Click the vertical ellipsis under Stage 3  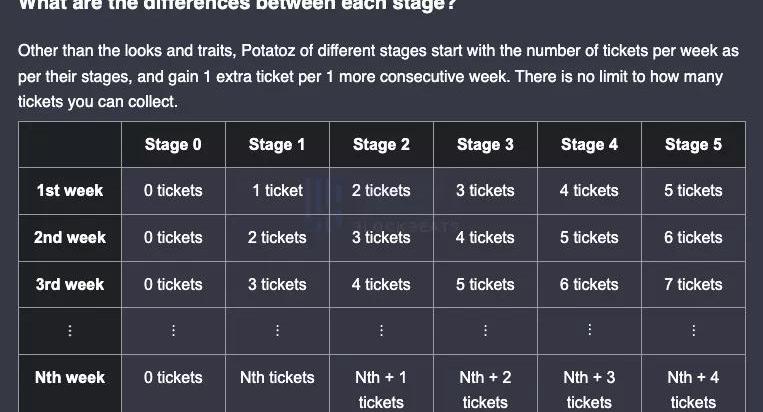[x=485, y=330]
